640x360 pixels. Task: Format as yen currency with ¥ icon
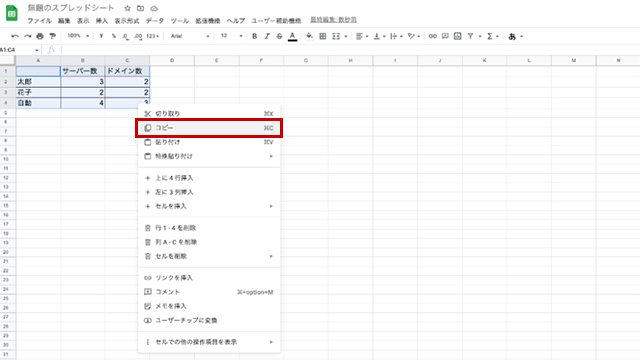(101, 36)
